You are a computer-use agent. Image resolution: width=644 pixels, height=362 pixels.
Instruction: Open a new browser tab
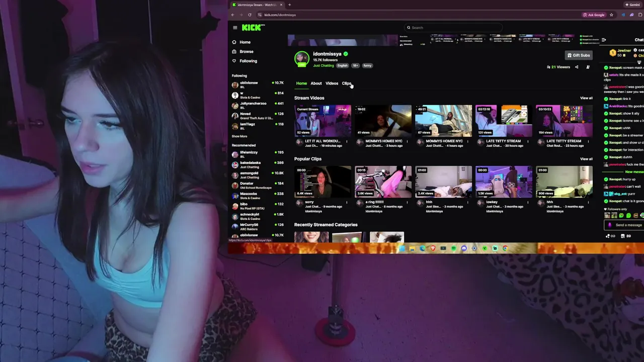289,5
